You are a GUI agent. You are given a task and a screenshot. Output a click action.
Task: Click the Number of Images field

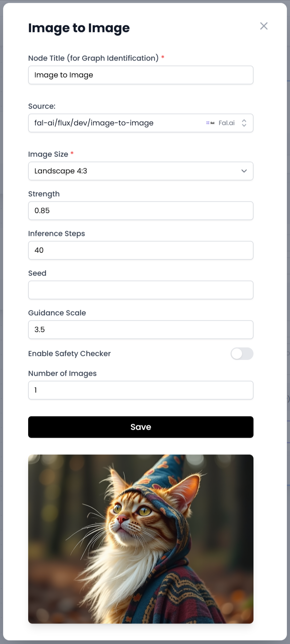(140, 390)
